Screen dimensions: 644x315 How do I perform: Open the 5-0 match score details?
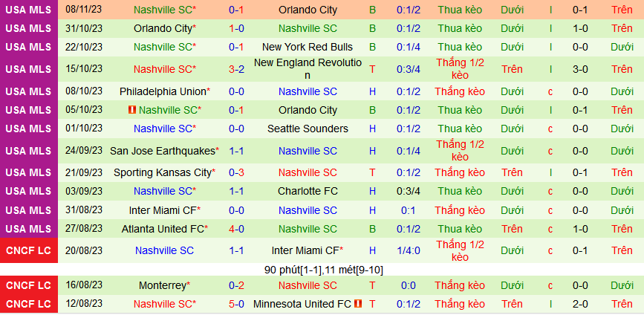[236, 304]
